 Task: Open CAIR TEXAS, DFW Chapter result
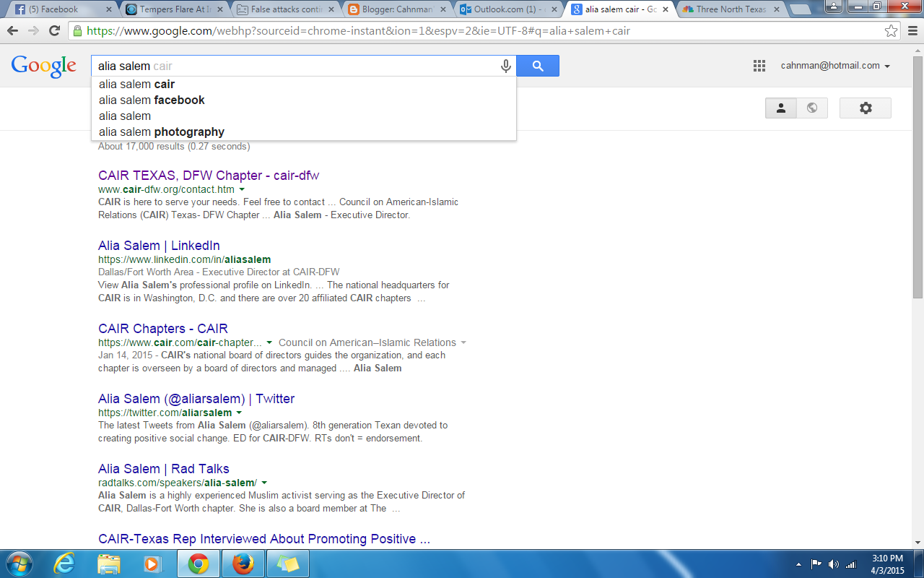click(x=209, y=176)
